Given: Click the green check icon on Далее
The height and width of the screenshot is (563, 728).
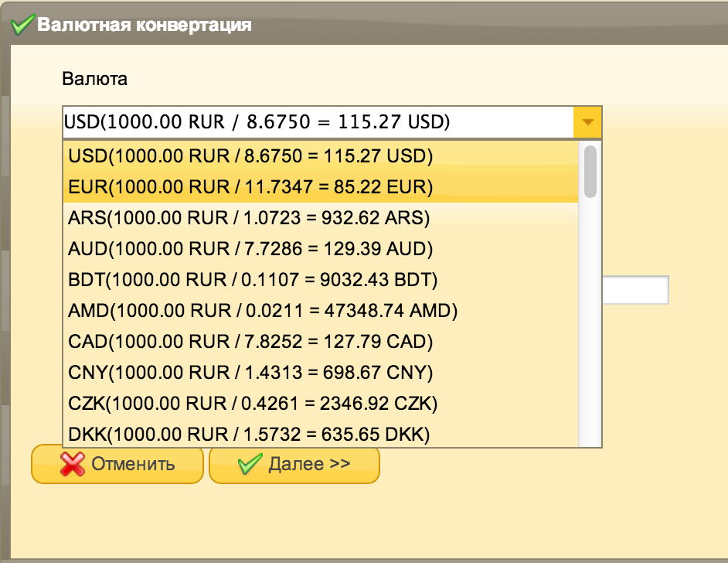Looking at the screenshot, I should pos(250,464).
